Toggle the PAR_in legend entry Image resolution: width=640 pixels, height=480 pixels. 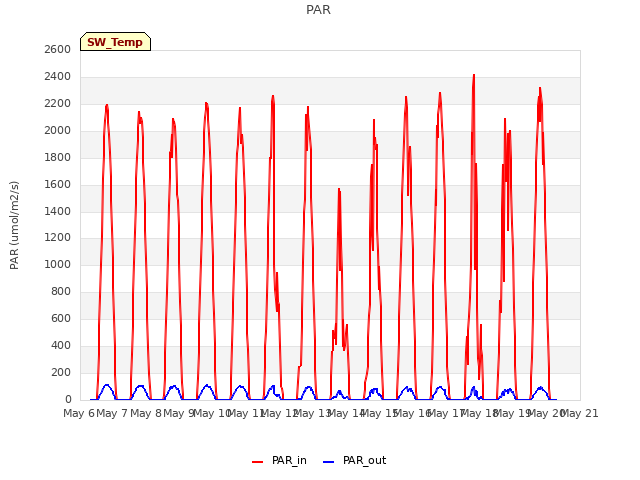click(x=279, y=460)
